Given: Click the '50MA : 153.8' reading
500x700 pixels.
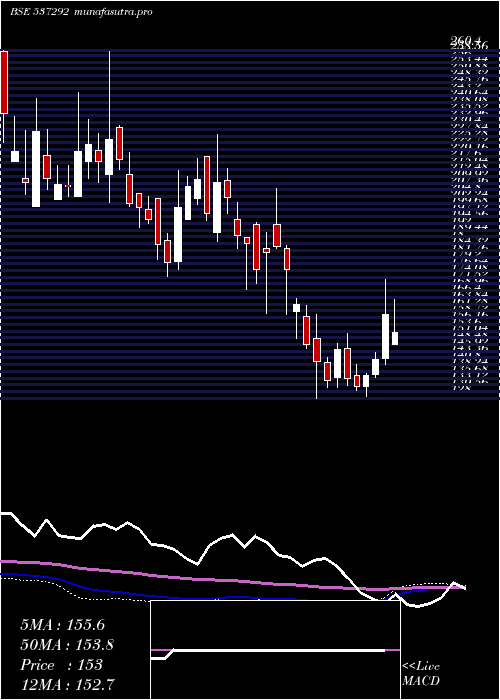Looking at the screenshot, I should coord(67,645).
